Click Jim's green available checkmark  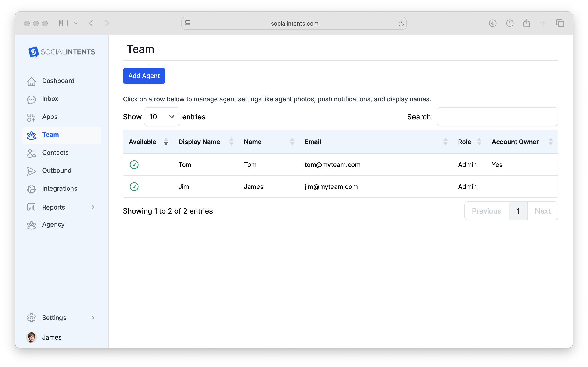(134, 187)
